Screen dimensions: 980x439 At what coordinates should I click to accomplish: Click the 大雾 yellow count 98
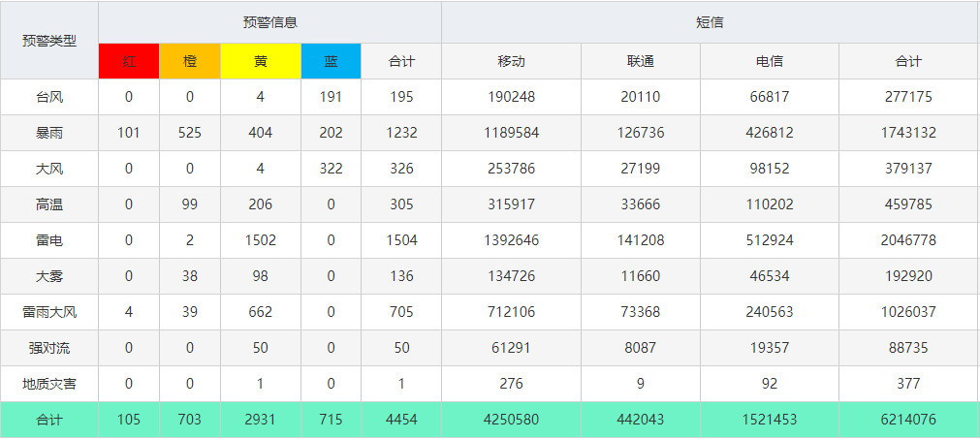[261, 276]
